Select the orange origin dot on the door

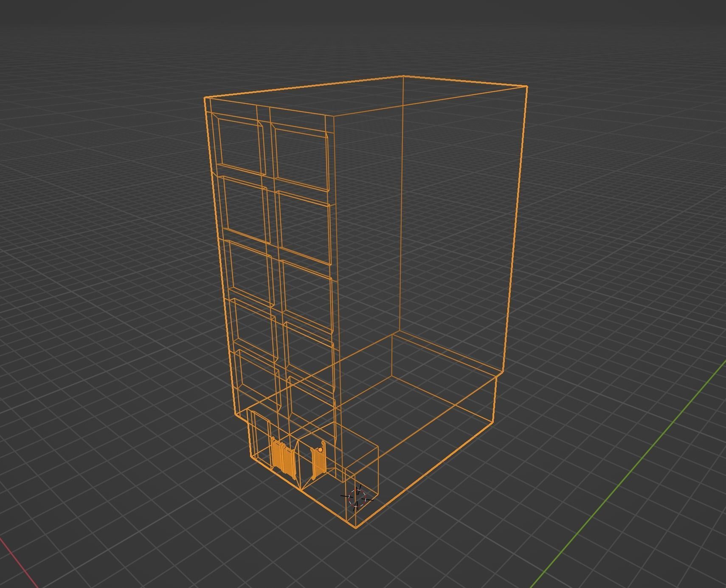pos(320,450)
